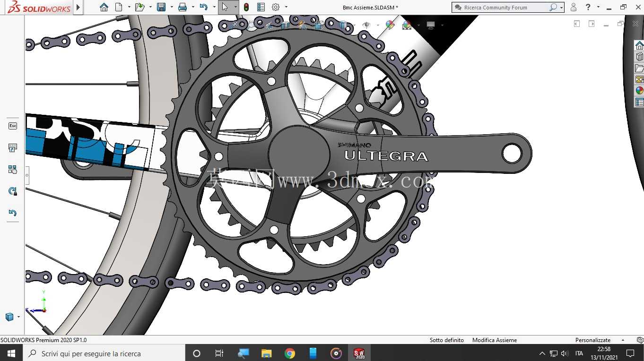The image size is (644, 361).
Task: Open the Windows notification center
Action: pyautogui.click(x=630, y=353)
